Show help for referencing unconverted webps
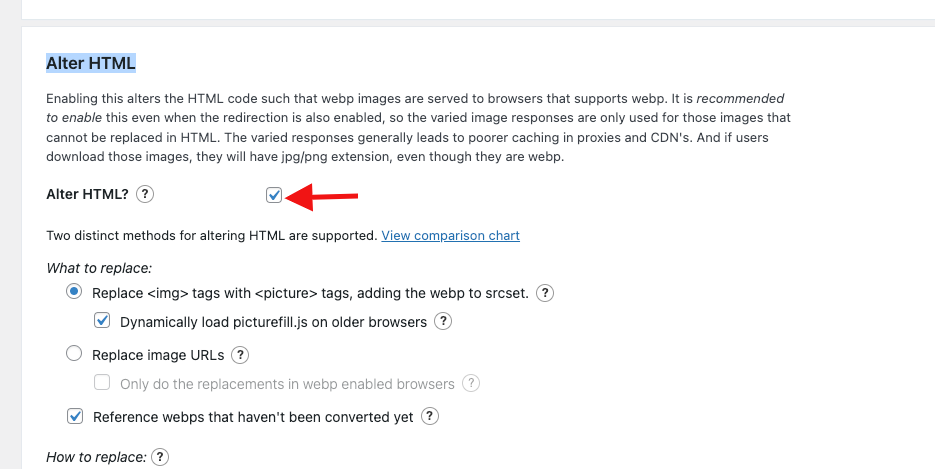This screenshot has height=469, width=935. tap(430, 417)
